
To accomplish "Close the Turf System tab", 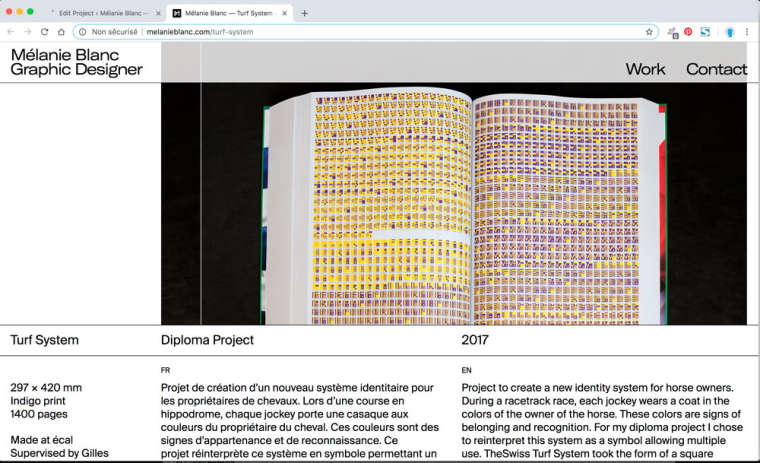I will click(284, 13).
